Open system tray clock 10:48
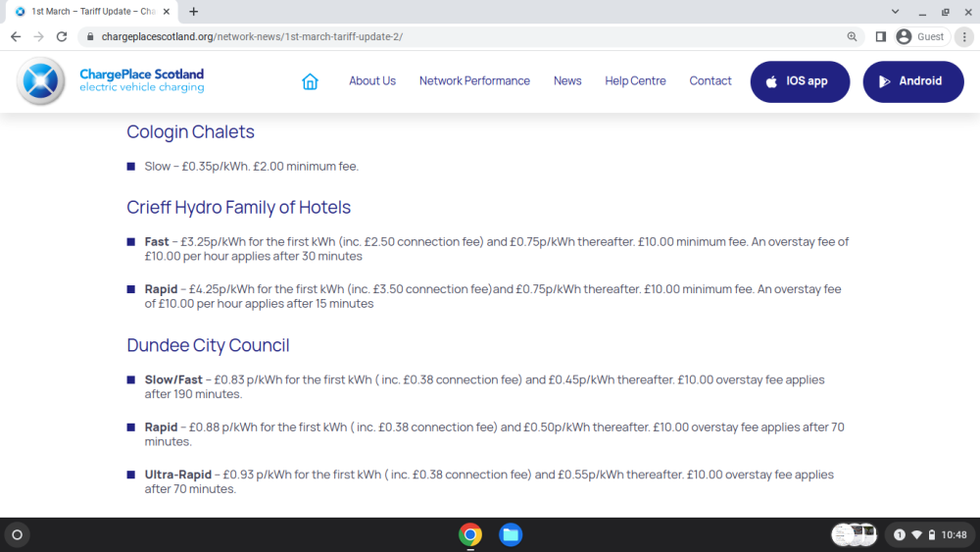 tap(954, 534)
